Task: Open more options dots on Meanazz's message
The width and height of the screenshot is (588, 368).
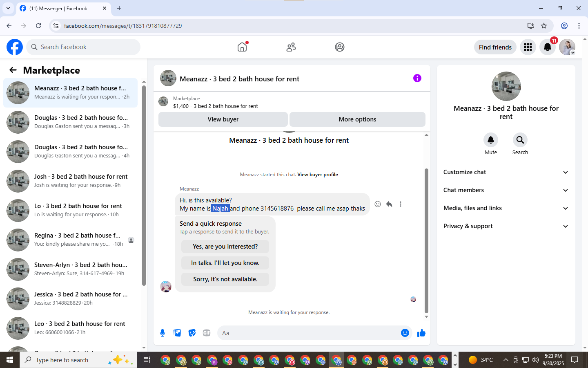Action: pyautogui.click(x=401, y=204)
